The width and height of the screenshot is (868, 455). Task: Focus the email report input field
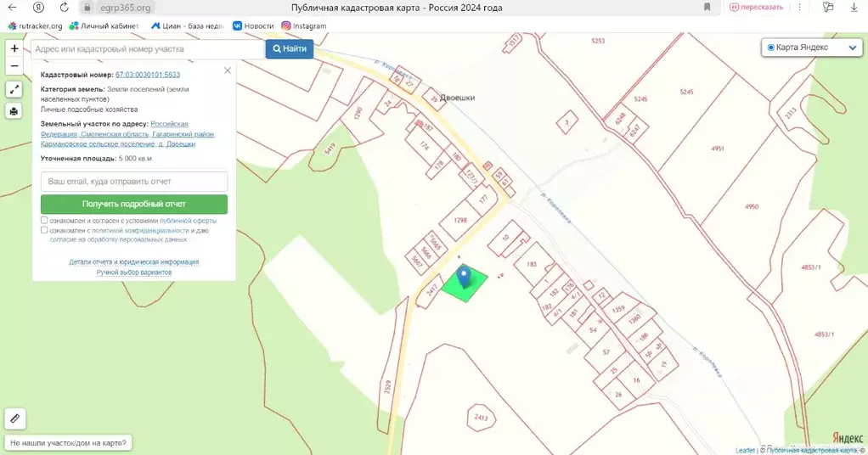point(134,182)
